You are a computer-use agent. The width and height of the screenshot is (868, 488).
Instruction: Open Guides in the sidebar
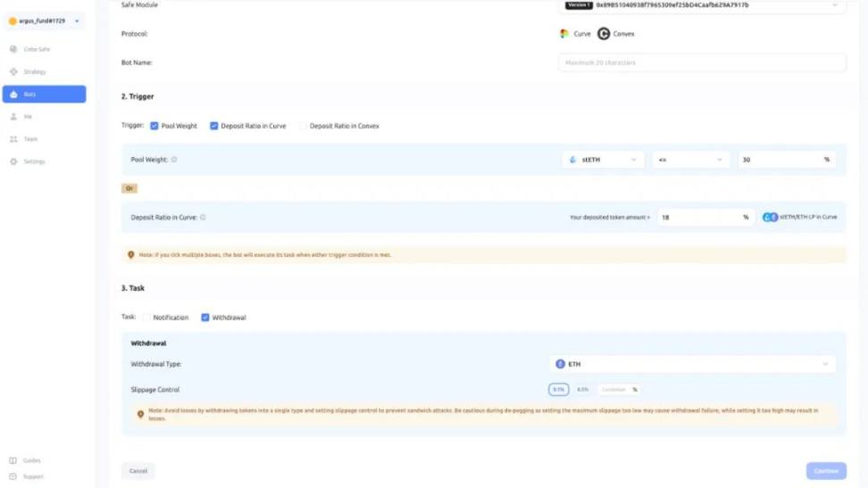click(x=31, y=460)
